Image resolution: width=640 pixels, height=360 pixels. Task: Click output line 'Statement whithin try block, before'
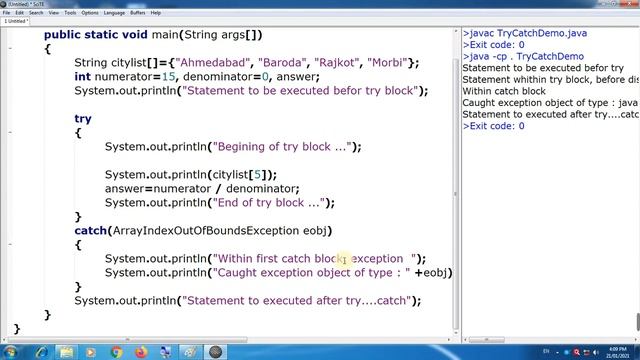point(551,80)
